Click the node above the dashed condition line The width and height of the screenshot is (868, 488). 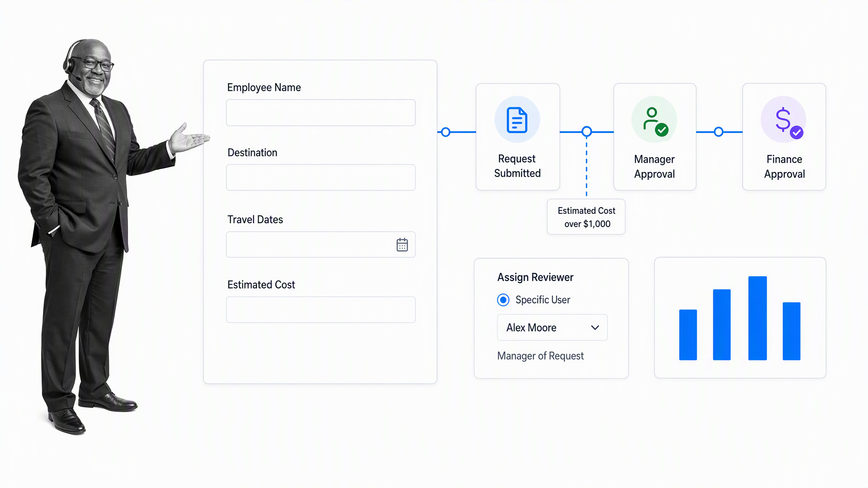587,132
